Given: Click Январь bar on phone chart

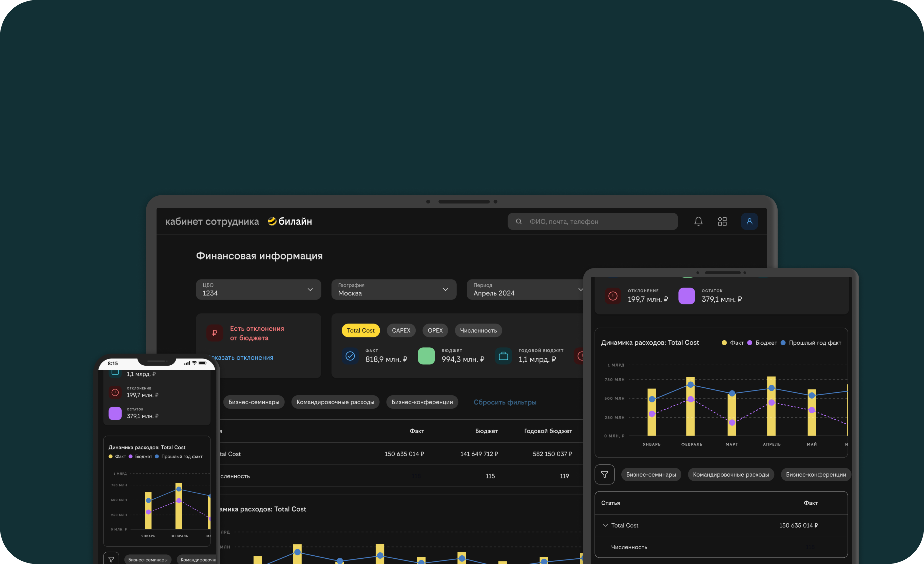Looking at the screenshot, I should 148,511.
